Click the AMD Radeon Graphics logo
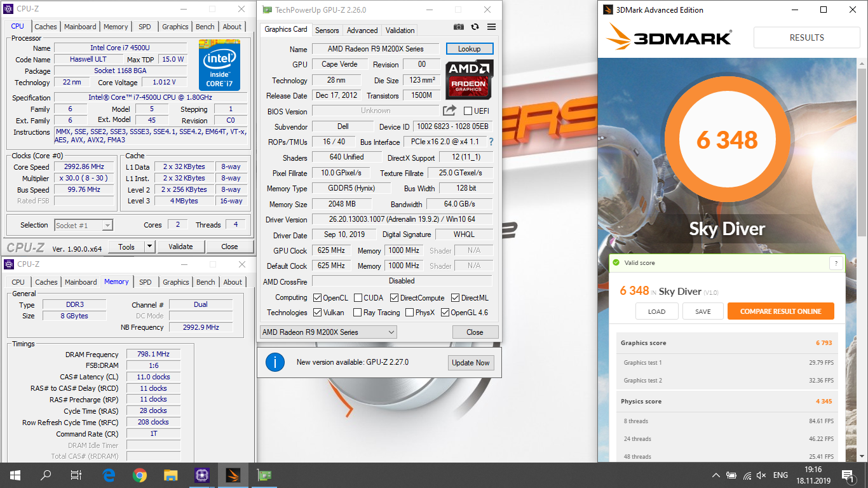Image resolution: width=868 pixels, height=488 pixels. click(x=470, y=79)
